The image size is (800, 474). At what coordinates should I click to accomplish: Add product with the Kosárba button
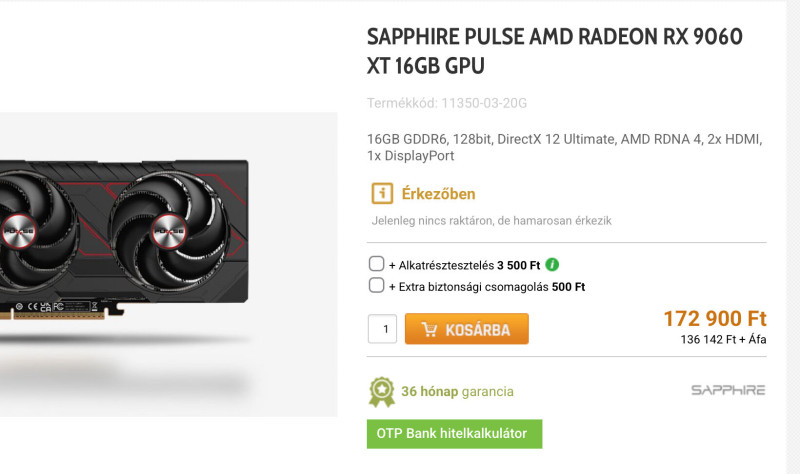coord(467,329)
